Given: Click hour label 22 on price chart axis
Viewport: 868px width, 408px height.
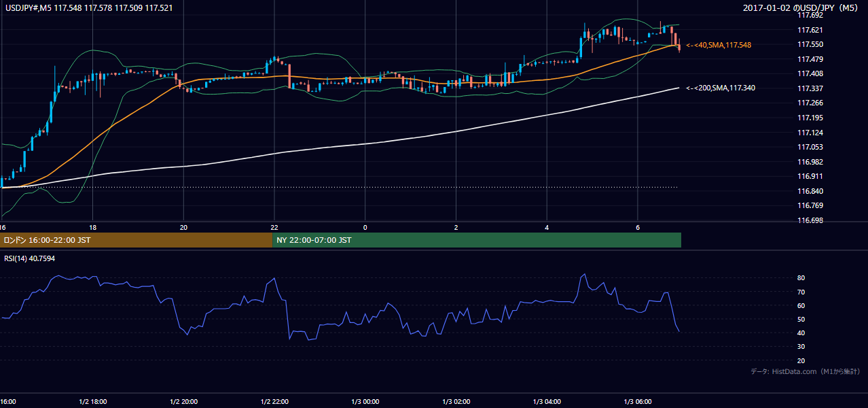Looking at the screenshot, I should point(274,226).
